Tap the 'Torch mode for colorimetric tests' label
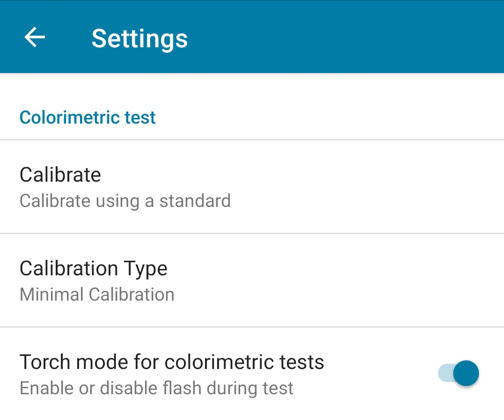The image size is (504, 420). click(x=172, y=362)
